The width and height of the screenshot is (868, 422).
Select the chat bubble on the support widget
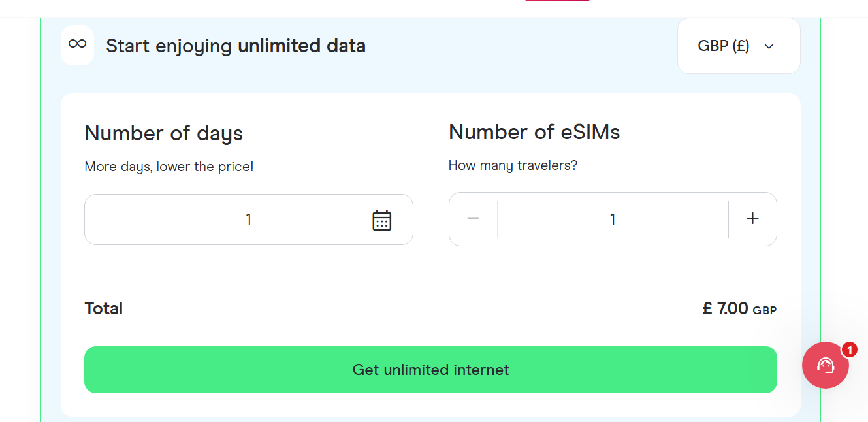(x=825, y=365)
